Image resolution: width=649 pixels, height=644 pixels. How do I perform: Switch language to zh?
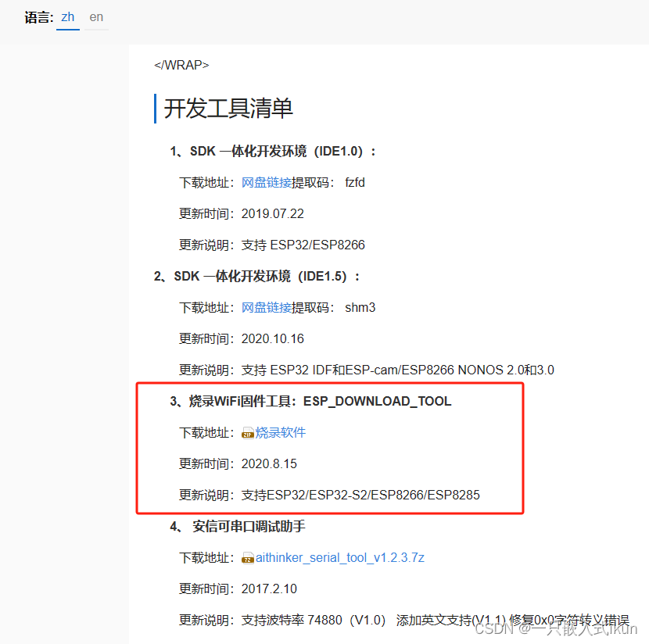(x=67, y=17)
